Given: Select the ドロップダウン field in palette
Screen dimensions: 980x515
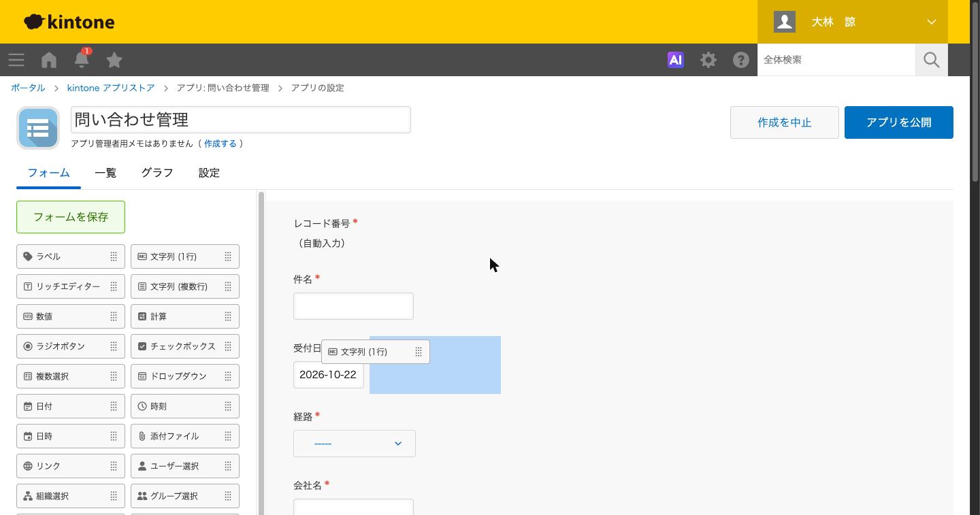Looking at the screenshot, I should pyautogui.click(x=185, y=376).
